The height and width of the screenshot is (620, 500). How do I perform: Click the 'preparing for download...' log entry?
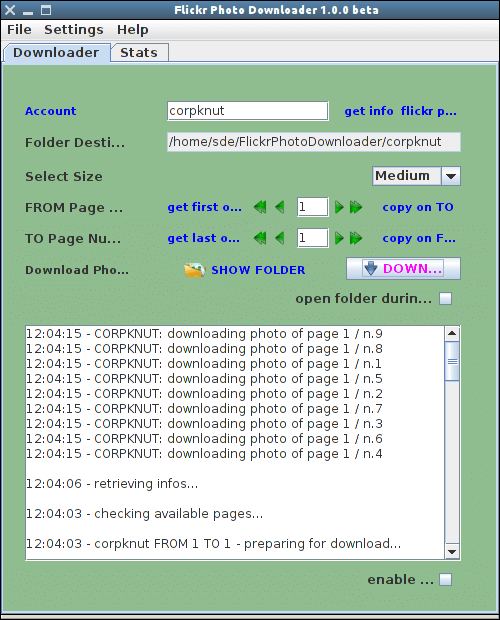[x=213, y=544]
